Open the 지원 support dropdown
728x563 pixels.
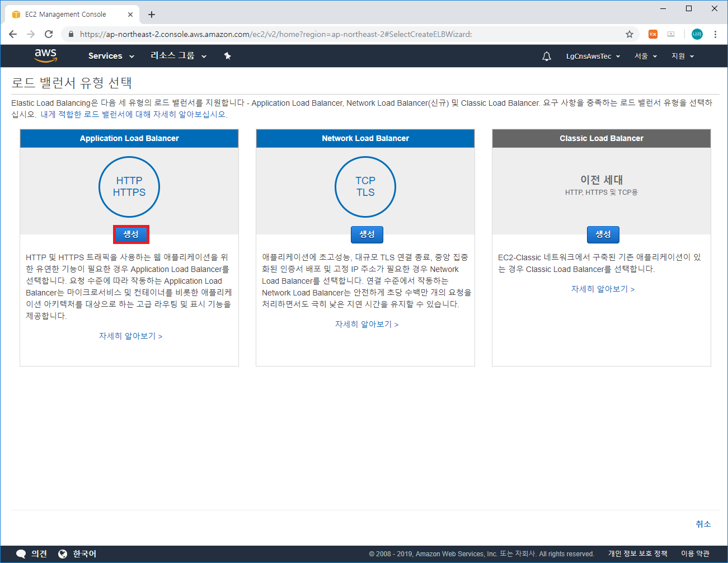(x=683, y=57)
